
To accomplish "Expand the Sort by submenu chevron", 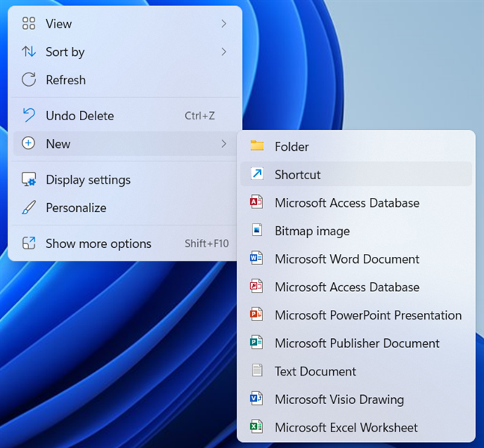I will 224,52.
